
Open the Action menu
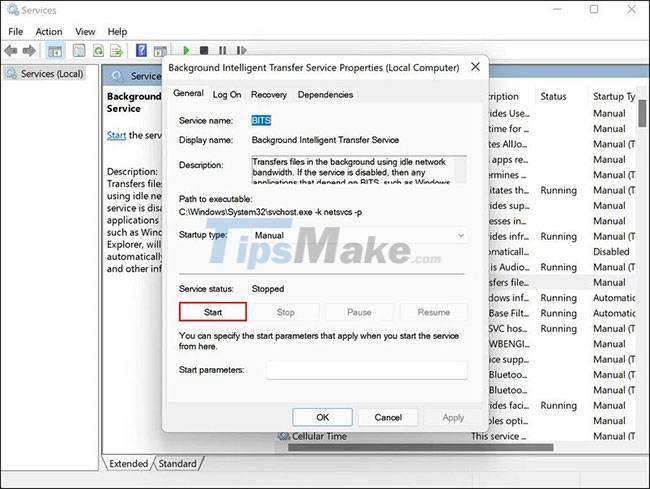[x=49, y=31]
